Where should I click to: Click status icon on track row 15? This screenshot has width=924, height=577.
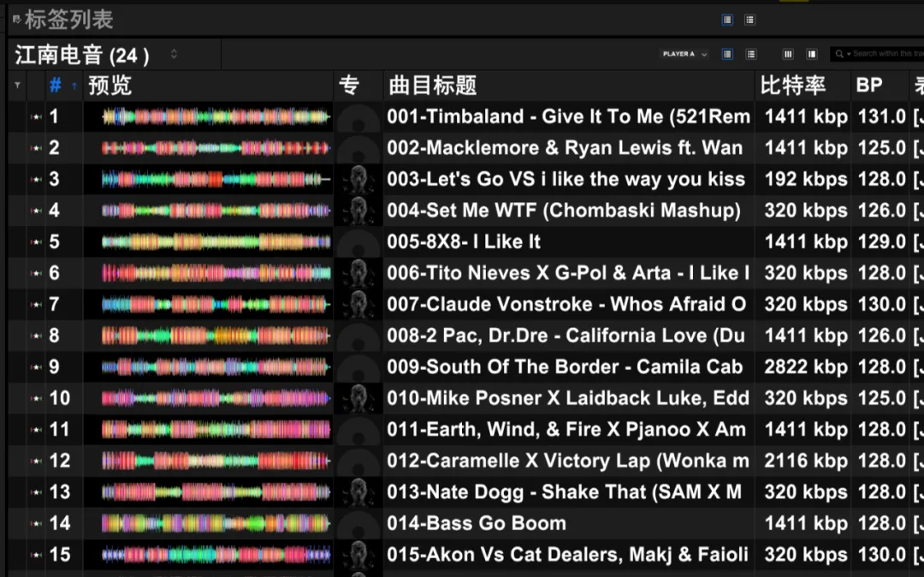(36, 554)
